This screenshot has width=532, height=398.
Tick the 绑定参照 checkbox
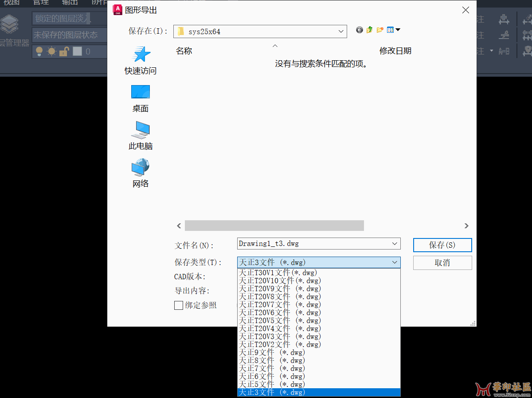pos(179,305)
